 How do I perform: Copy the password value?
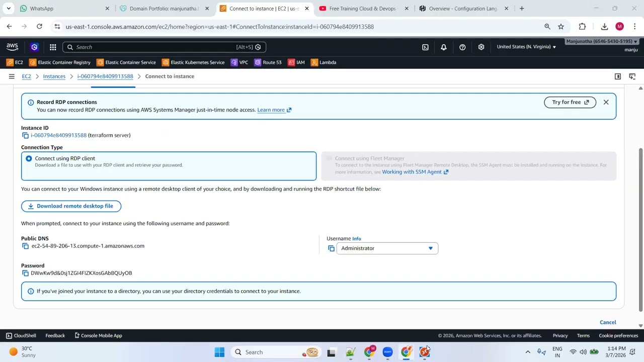click(x=25, y=273)
